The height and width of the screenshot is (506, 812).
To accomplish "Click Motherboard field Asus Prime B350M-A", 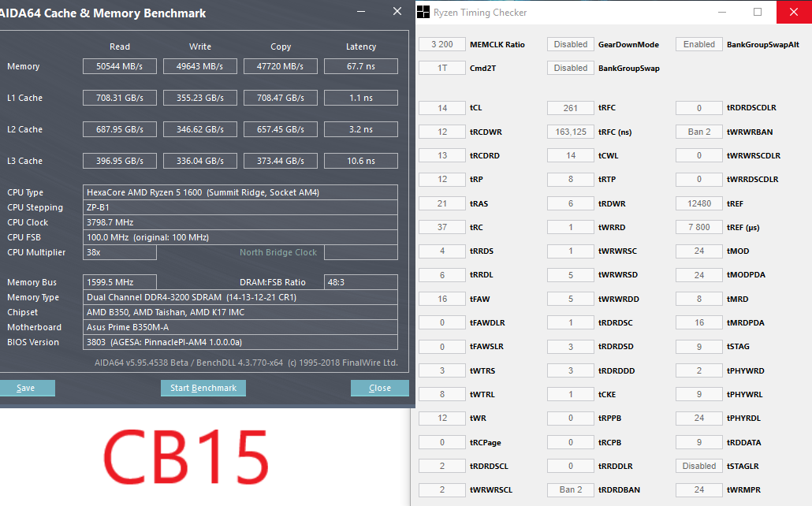I will tap(240, 327).
